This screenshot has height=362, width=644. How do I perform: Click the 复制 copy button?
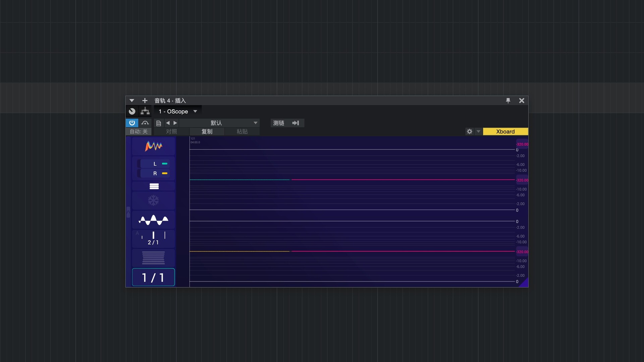(x=207, y=131)
